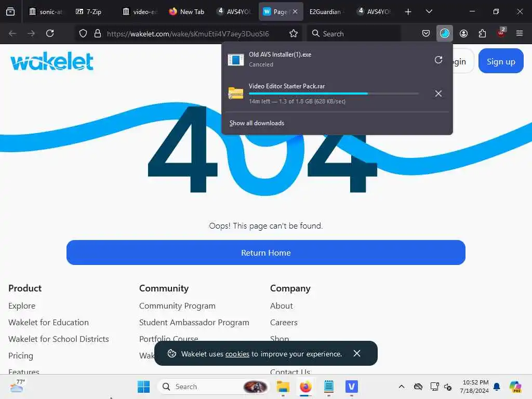Show site security padlock info
This screenshot has width=532, height=399.
point(98,33)
